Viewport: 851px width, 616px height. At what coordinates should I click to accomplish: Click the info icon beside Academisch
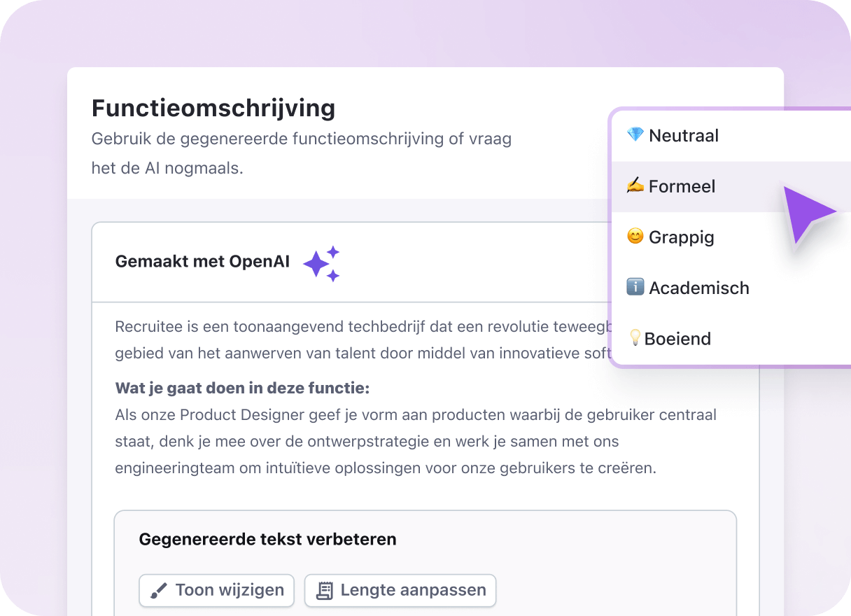[x=634, y=287]
